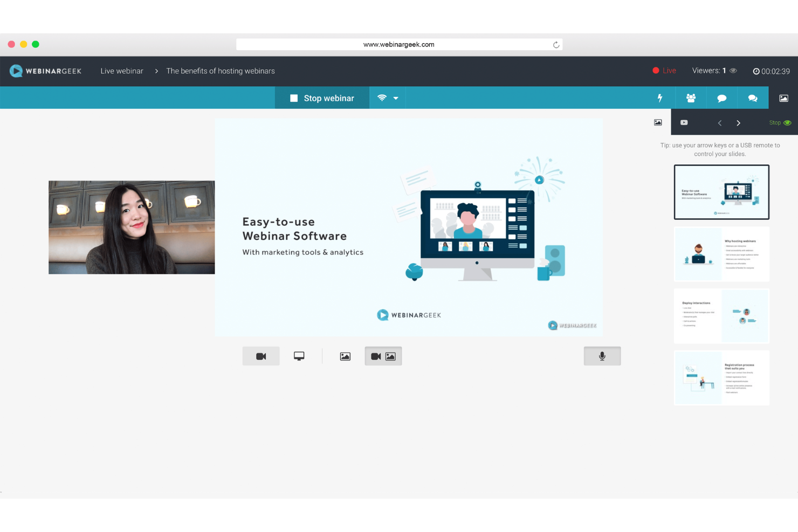798x532 pixels.
Task: Open the viewers panel
Action: tap(691, 98)
